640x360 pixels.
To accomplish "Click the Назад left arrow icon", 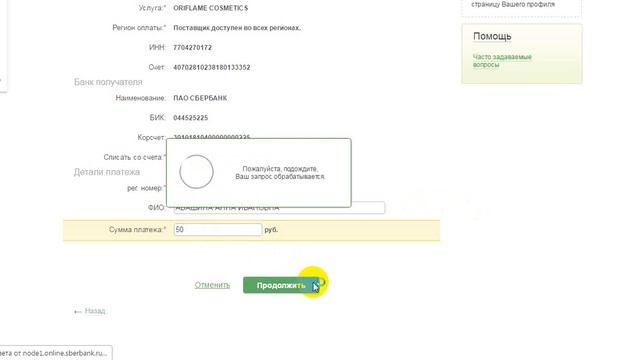I will [78, 312].
